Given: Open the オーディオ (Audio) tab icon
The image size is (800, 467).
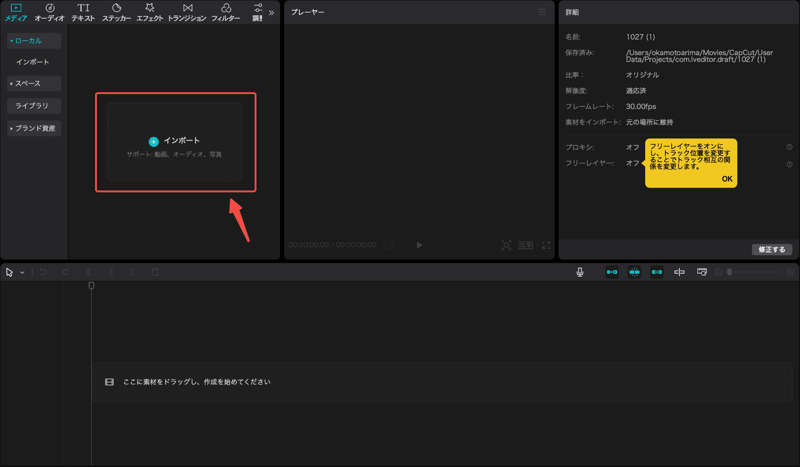Looking at the screenshot, I should coord(49,12).
